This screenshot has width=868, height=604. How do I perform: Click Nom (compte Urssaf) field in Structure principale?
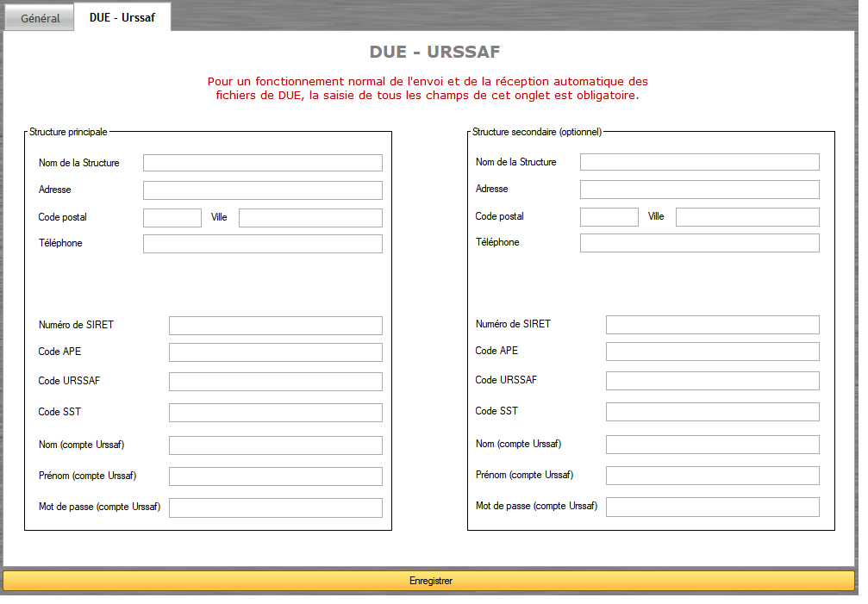pos(276,445)
